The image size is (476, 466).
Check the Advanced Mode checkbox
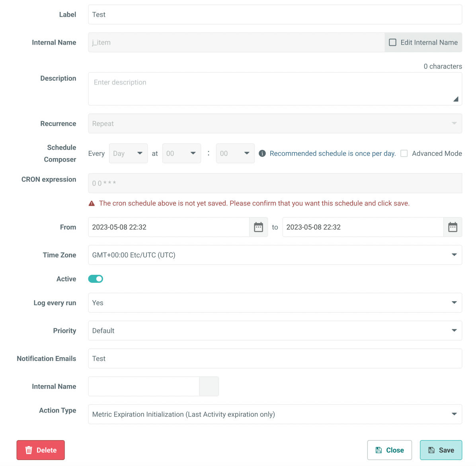click(404, 153)
